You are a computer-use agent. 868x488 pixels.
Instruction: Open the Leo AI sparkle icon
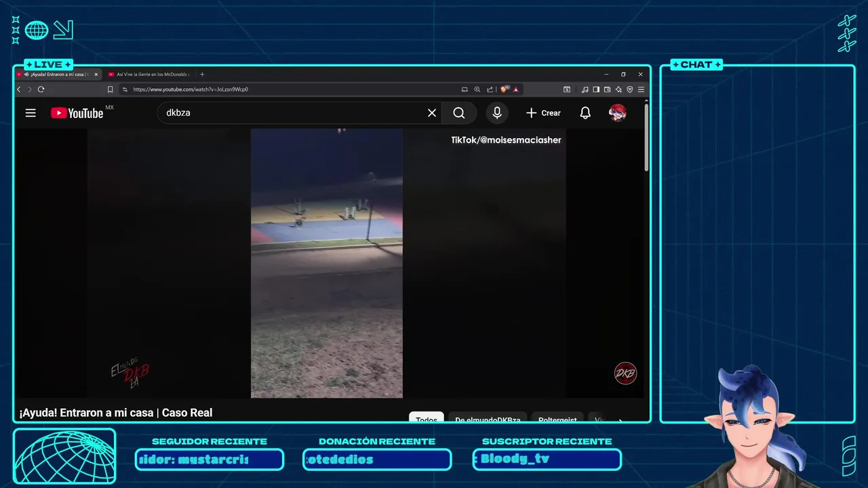point(618,89)
